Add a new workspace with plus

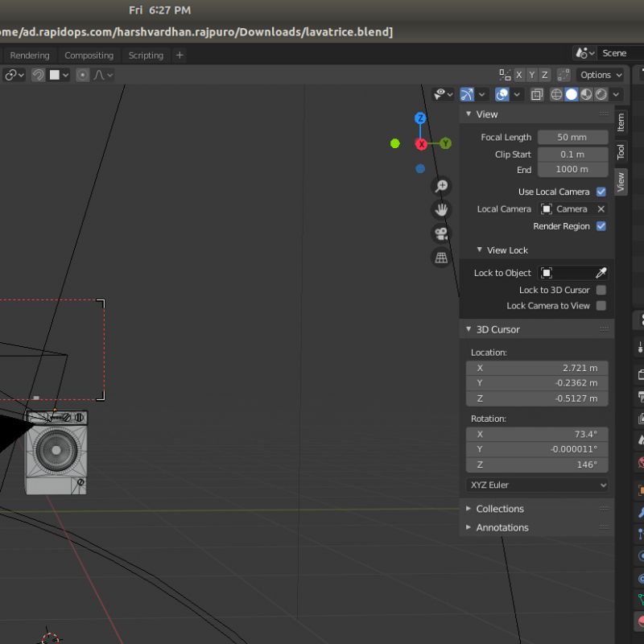(180, 56)
